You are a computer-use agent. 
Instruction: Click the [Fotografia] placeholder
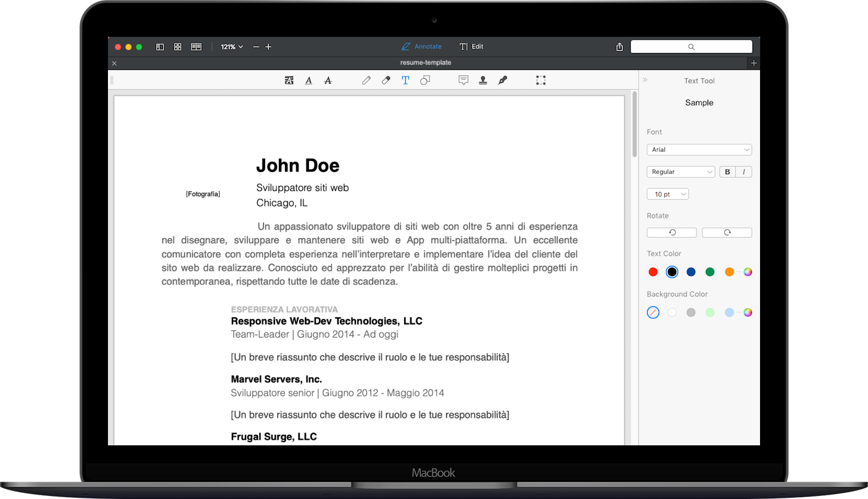(x=203, y=194)
